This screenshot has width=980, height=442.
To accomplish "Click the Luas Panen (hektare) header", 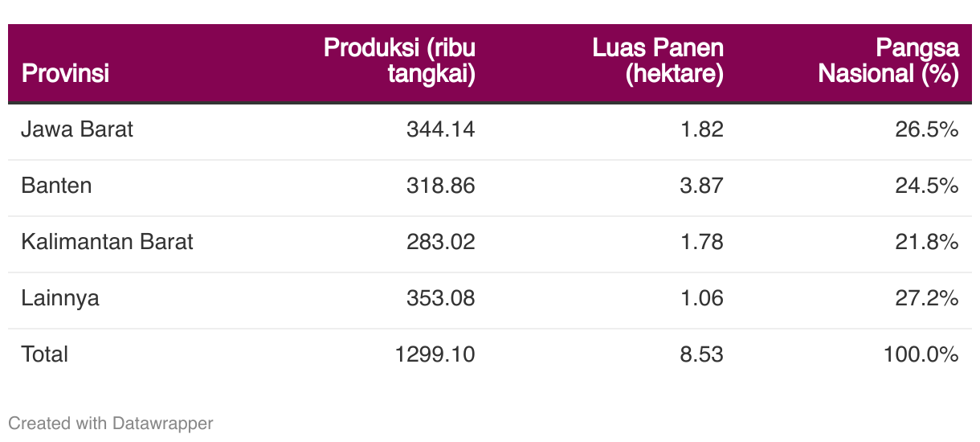I will click(659, 60).
